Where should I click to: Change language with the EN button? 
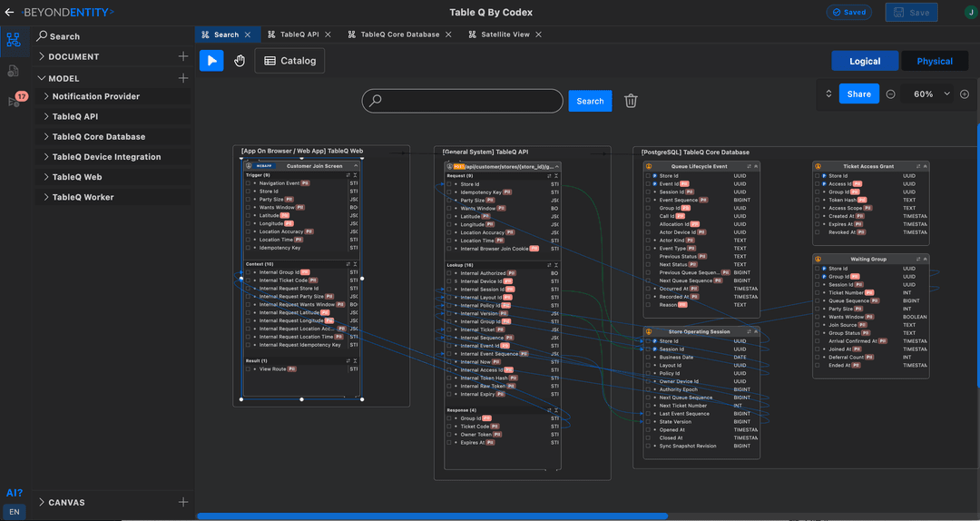[15, 512]
